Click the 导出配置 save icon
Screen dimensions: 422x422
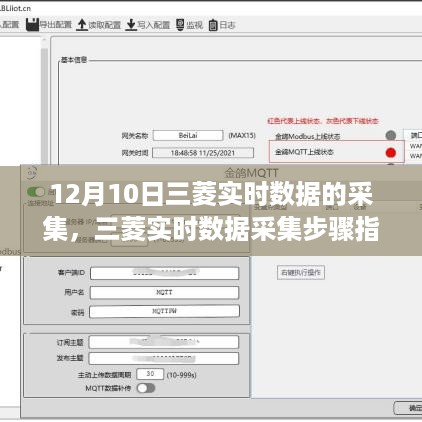point(32,25)
